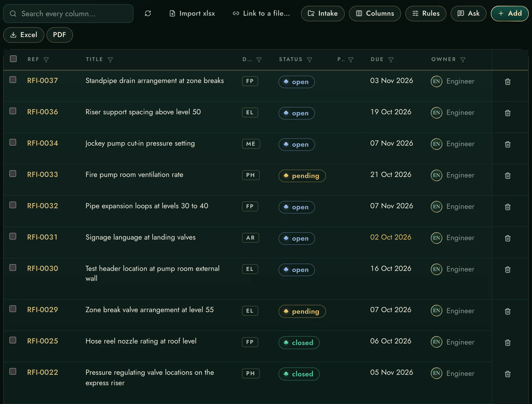Check the box for RFI-0037
The height and width of the screenshot is (404, 532).
click(x=13, y=80)
